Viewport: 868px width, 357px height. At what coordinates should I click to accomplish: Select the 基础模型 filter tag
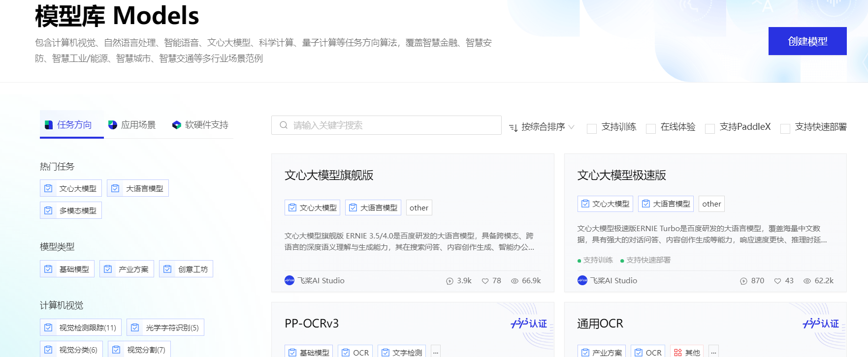click(x=67, y=269)
